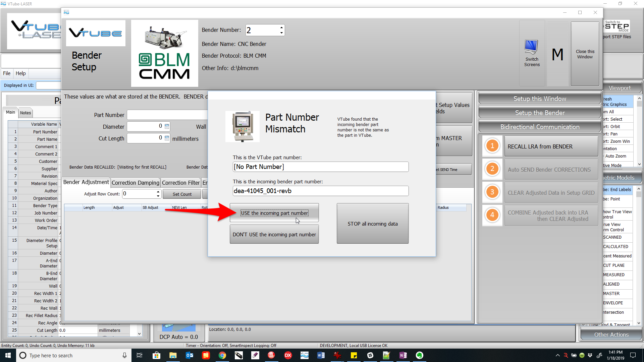The height and width of the screenshot is (362, 644).
Task: Click the Switch Screens monitor icon
Action: point(532,47)
